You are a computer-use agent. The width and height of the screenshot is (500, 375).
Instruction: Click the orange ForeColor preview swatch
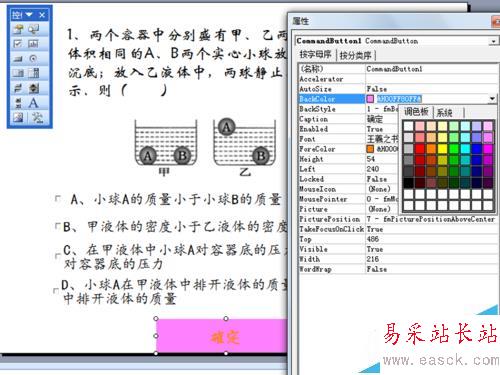pos(370,149)
